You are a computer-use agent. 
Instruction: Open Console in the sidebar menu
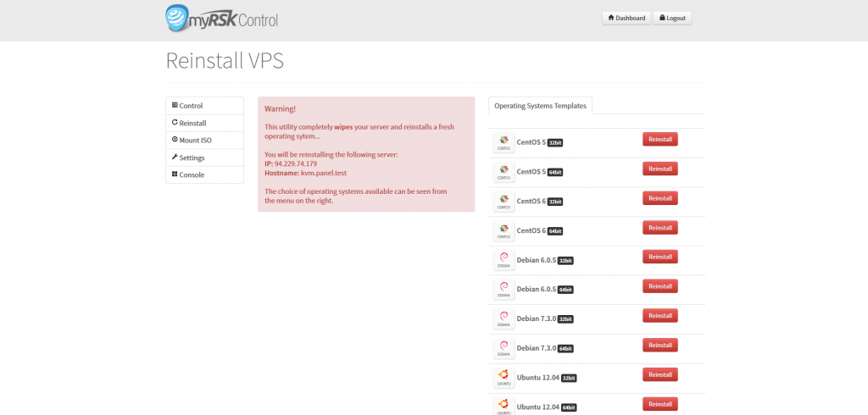tap(204, 174)
